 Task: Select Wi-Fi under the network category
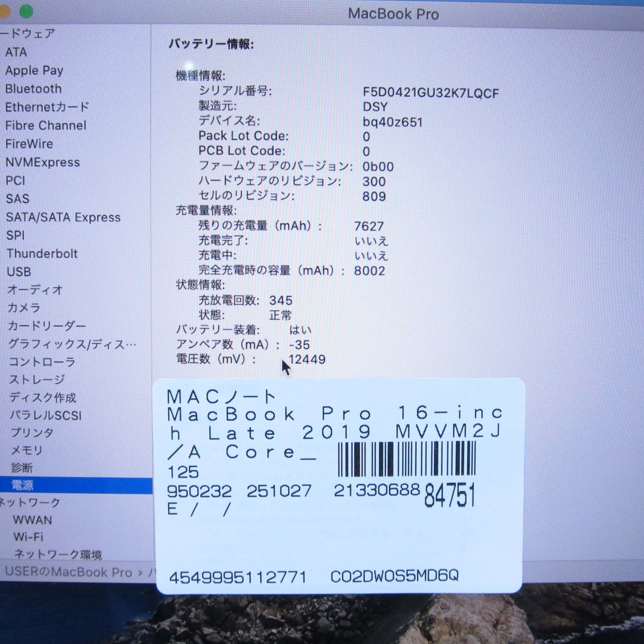click(x=28, y=537)
